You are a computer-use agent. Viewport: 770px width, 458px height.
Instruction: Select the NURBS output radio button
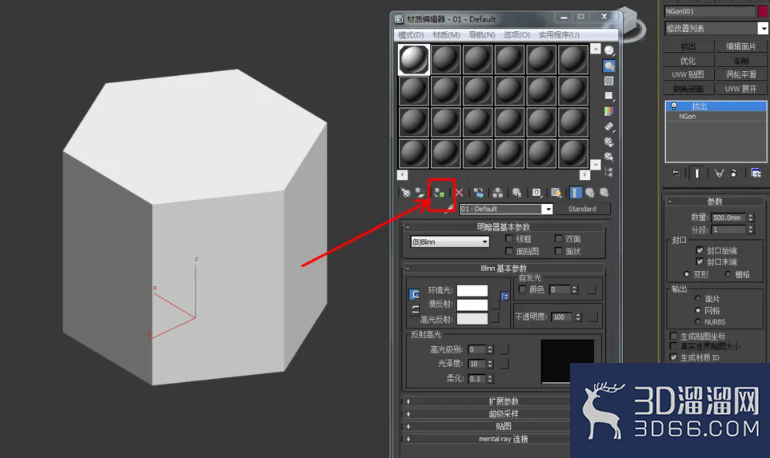point(698,322)
